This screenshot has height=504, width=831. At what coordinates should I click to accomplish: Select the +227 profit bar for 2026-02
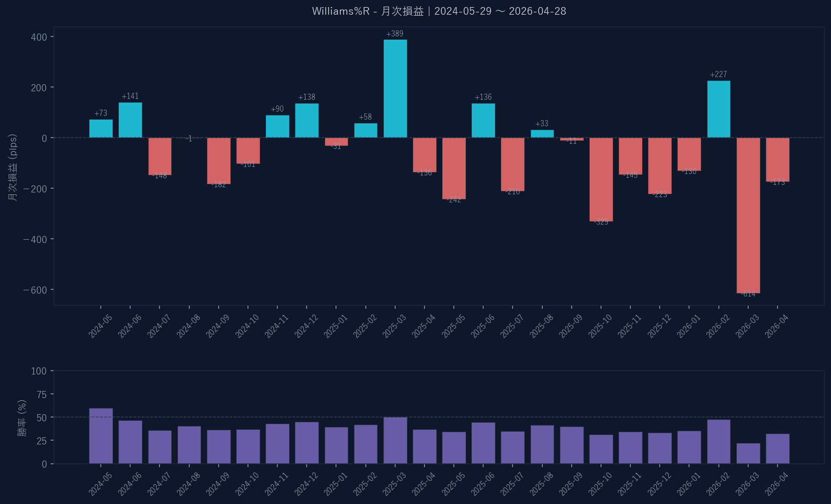click(x=718, y=109)
